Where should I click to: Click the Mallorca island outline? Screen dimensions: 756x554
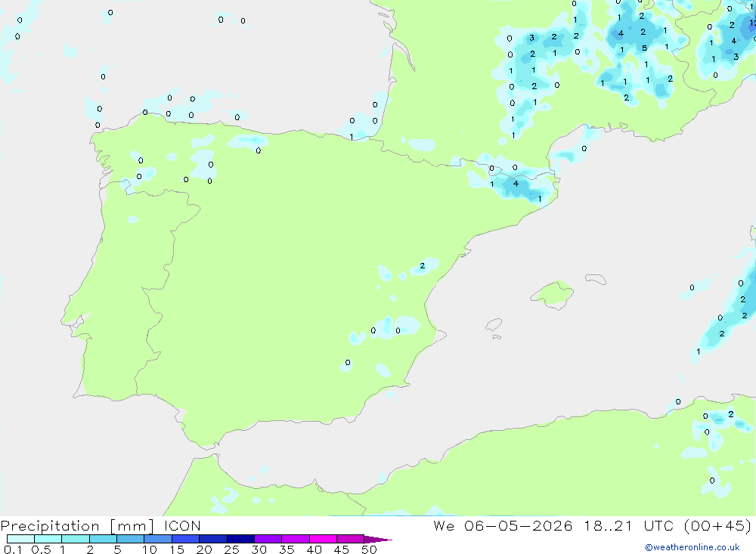[552, 295]
